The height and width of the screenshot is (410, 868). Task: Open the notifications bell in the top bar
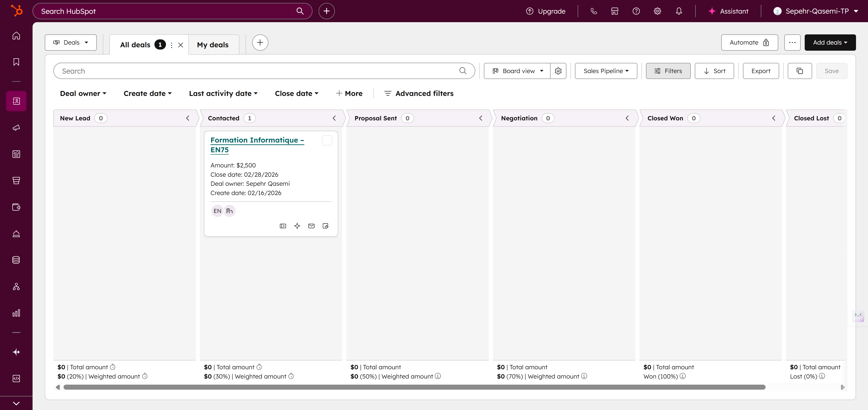[679, 11]
